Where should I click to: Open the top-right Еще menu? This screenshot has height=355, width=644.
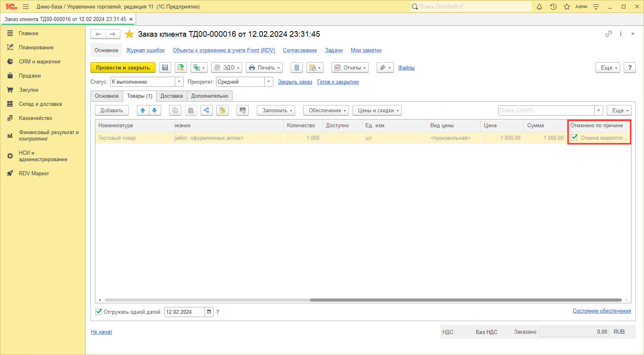tap(608, 68)
